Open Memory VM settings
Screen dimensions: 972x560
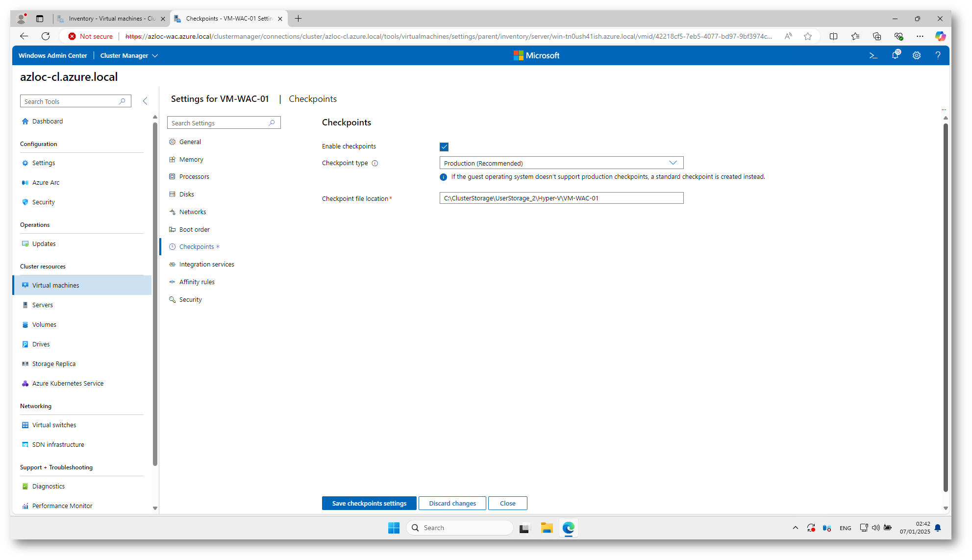[x=191, y=160]
